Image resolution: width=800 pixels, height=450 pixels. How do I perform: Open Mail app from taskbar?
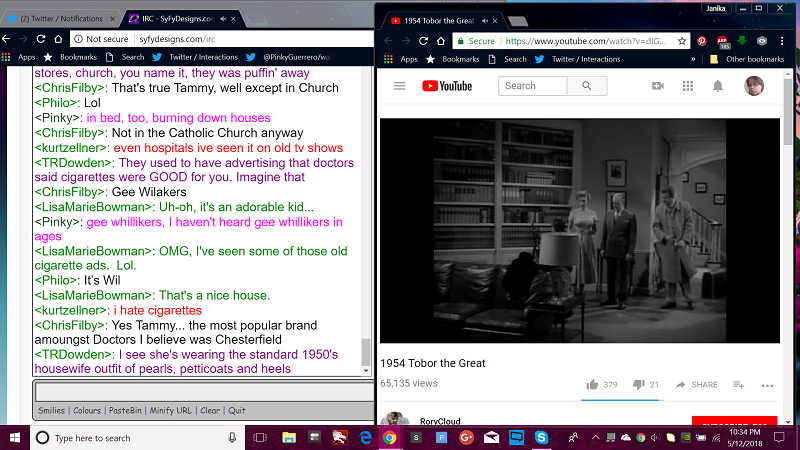click(491, 438)
